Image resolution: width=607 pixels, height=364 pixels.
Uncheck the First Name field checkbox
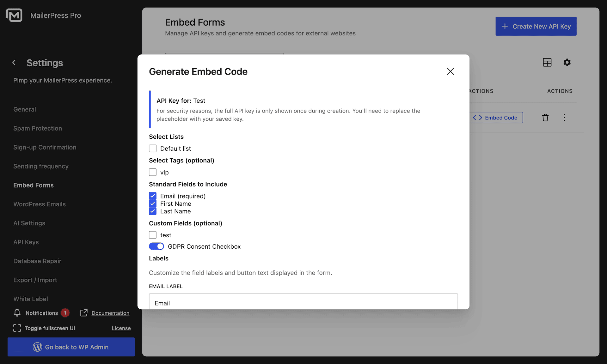tap(153, 203)
